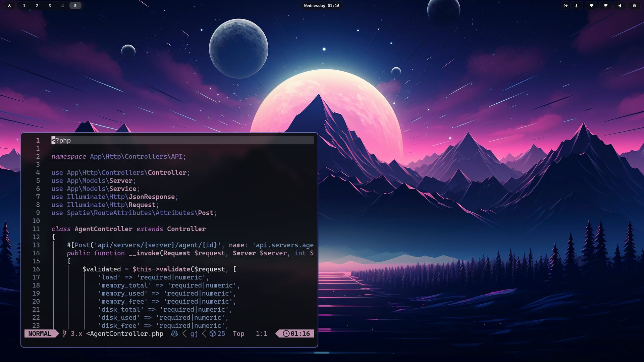Image resolution: width=644 pixels, height=362 pixels.
Task: Click the Arch launcher icon in top bar
Action: pyautogui.click(x=9, y=6)
